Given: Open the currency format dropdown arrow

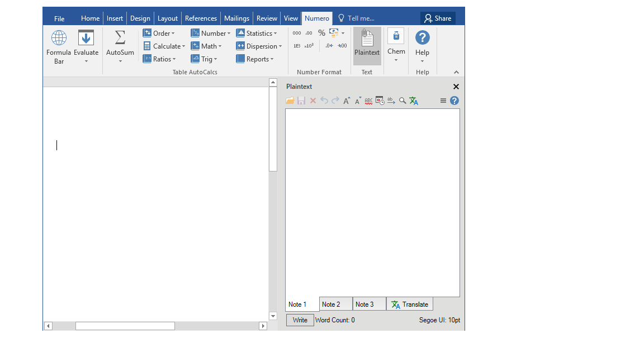Looking at the screenshot, I should coord(343,33).
